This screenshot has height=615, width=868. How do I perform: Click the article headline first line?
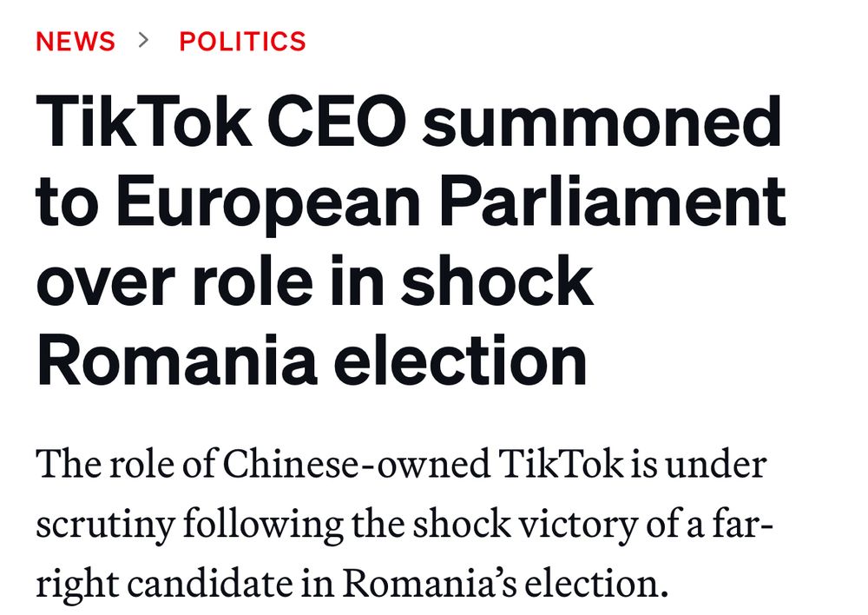tap(408, 122)
